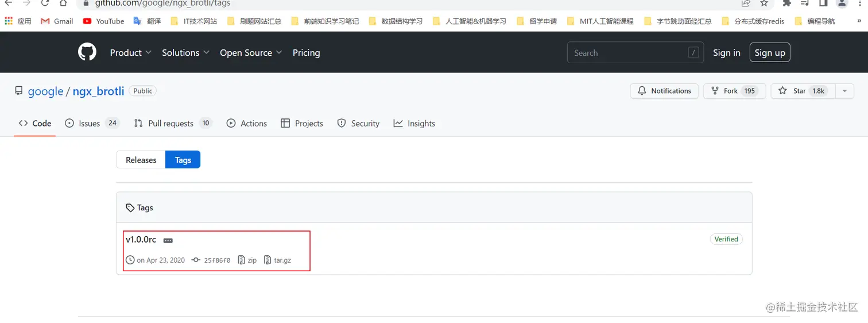The width and height of the screenshot is (868, 323).
Task: Click the date text on Apr 23, 2020
Action: (x=161, y=260)
